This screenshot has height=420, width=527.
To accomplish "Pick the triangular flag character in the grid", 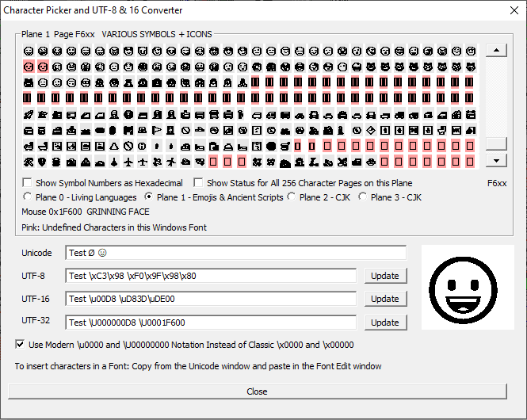I will coord(157,130).
